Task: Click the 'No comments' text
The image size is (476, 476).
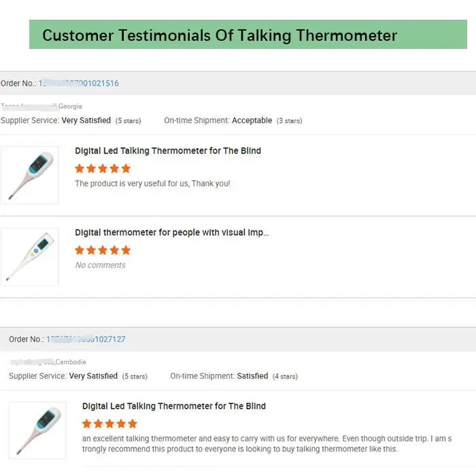Action: click(100, 265)
